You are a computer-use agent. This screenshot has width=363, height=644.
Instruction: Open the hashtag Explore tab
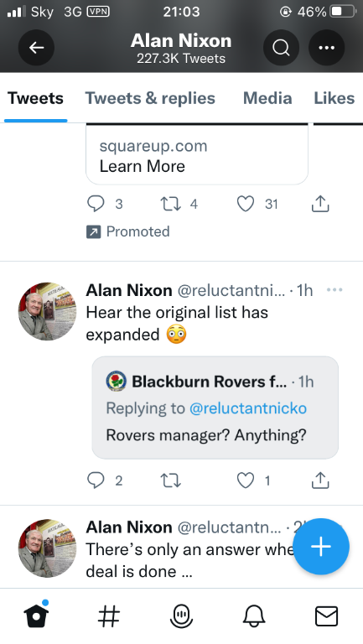tap(109, 616)
